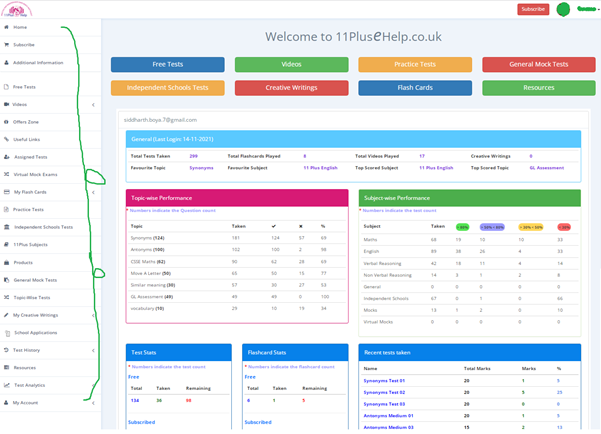Click the red Subscribe button in header
This screenshot has width=601, height=434.
[x=533, y=9]
